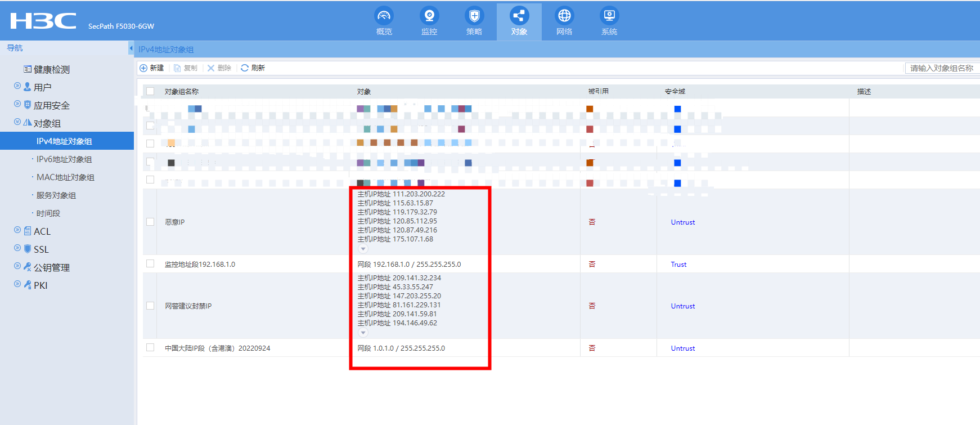This screenshot has width=980, height=425.
Task: Click the 应用安全 shield icon
Action: [x=27, y=105]
